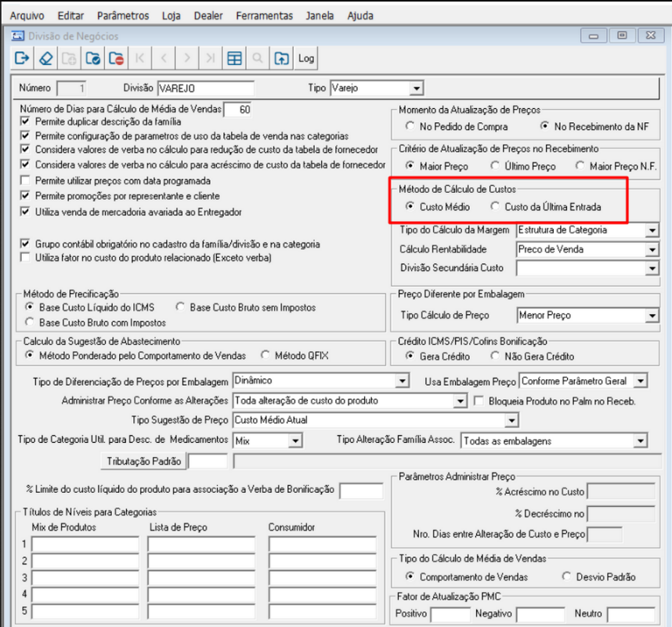
Task: Check Bloqueia Produto no Palm no Receb.
Action: 479,401
